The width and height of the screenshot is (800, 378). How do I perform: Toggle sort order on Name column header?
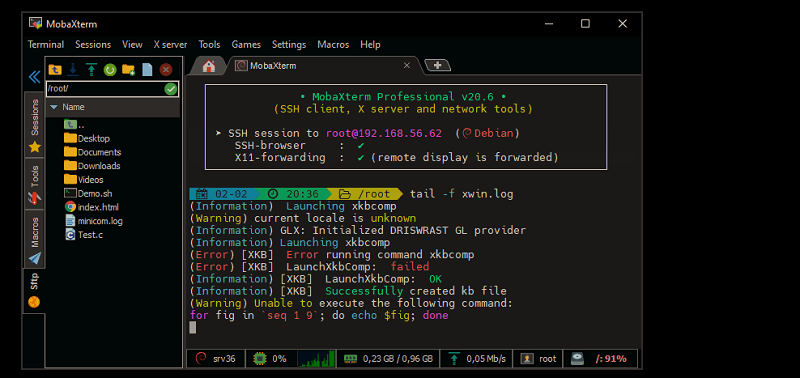[x=113, y=107]
